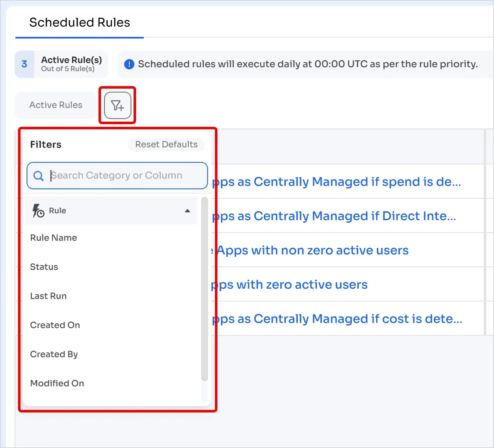The height and width of the screenshot is (448, 494).
Task: Select the Last Run filter
Action: click(x=48, y=296)
